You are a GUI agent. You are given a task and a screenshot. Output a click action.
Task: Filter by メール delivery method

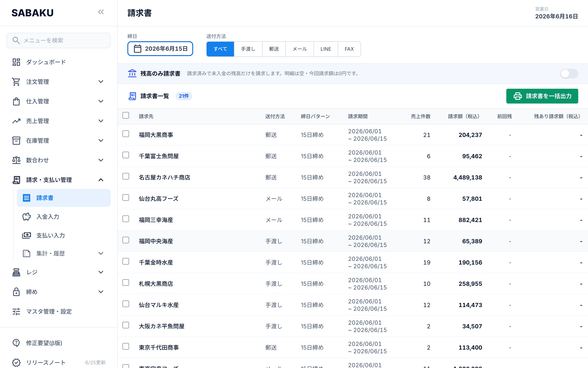[x=300, y=49]
